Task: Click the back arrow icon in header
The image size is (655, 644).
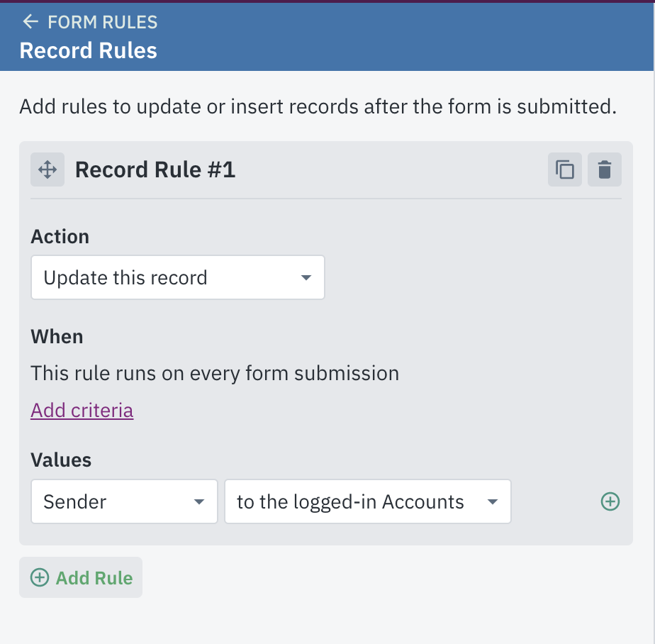Action: (x=30, y=22)
